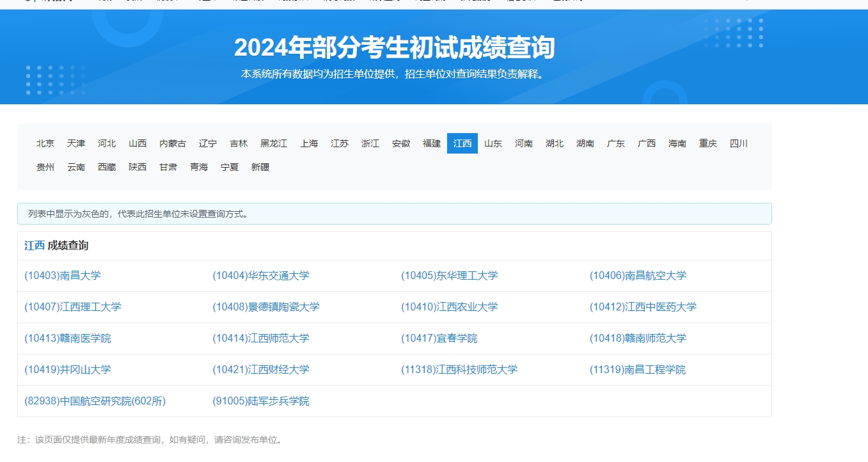Viewport: 868px width, 462px height.
Task: Select the 天津 province tab
Action: (76, 143)
